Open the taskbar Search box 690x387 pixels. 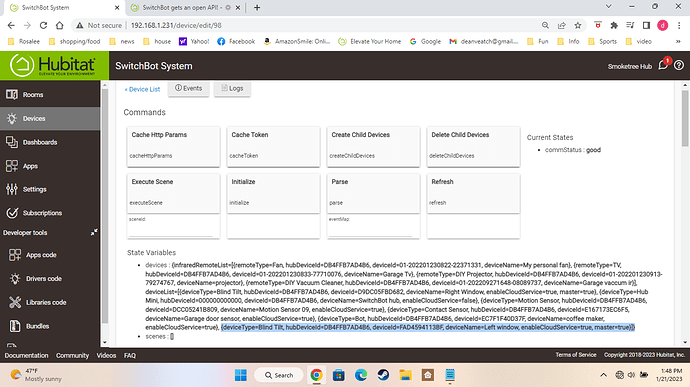(x=279, y=375)
